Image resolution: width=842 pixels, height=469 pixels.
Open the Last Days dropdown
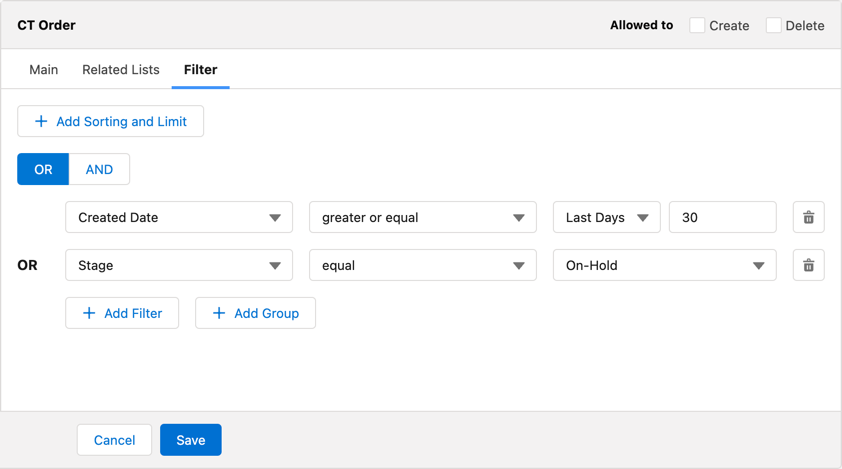[607, 217]
